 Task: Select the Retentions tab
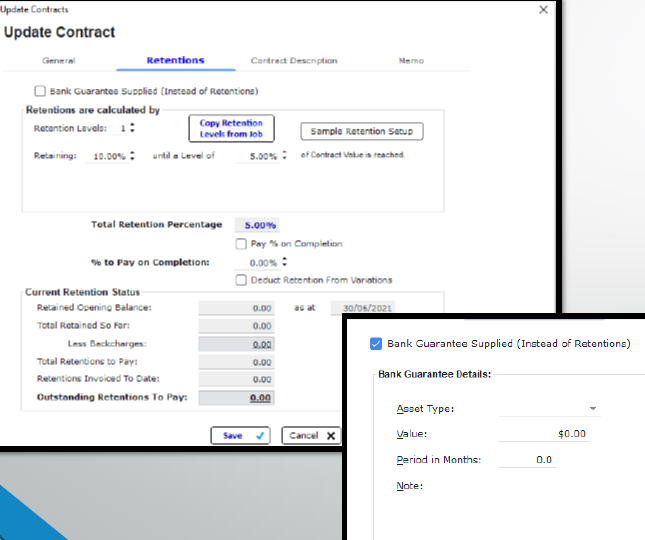coord(176,60)
